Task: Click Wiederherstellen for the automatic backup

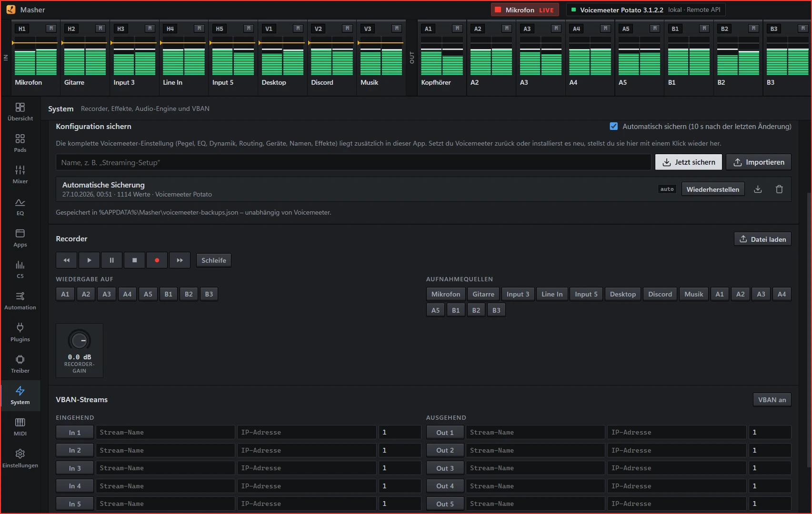Action: point(713,189)
